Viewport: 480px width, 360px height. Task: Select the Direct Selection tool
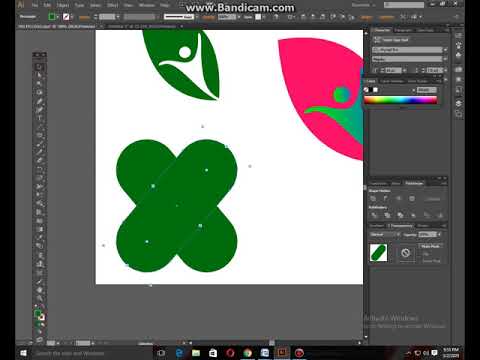39,75
